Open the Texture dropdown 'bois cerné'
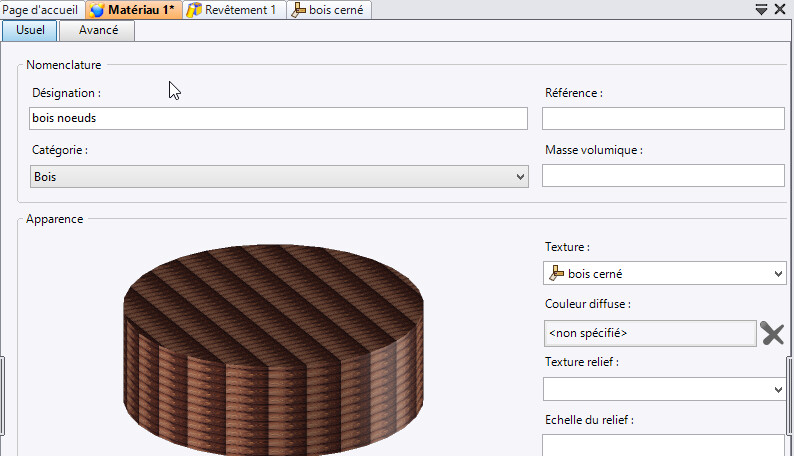 pos(664,273)
